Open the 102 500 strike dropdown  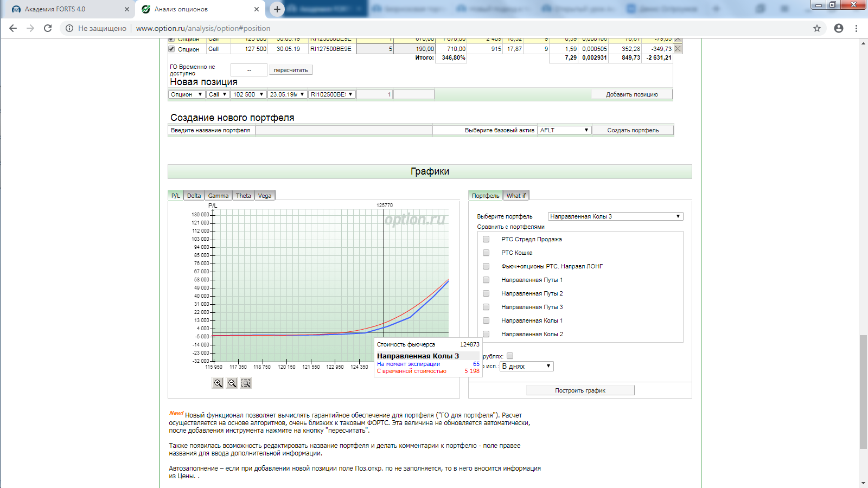tap(248, 94)
